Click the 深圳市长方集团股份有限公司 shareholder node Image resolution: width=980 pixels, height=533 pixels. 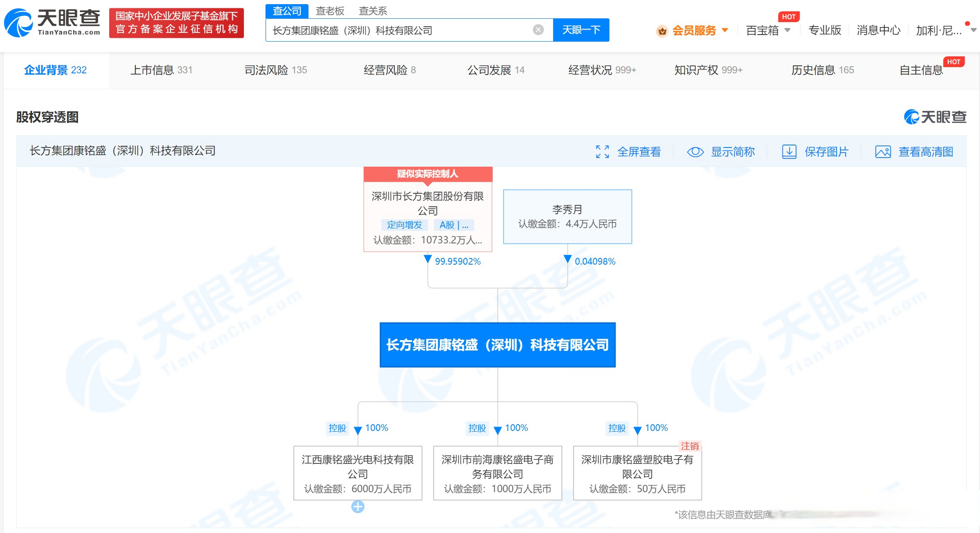428,216
